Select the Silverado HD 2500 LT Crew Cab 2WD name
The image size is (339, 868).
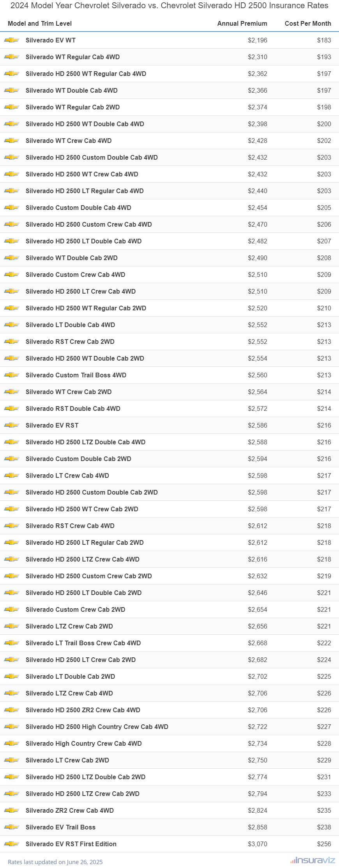pos(81,660)
